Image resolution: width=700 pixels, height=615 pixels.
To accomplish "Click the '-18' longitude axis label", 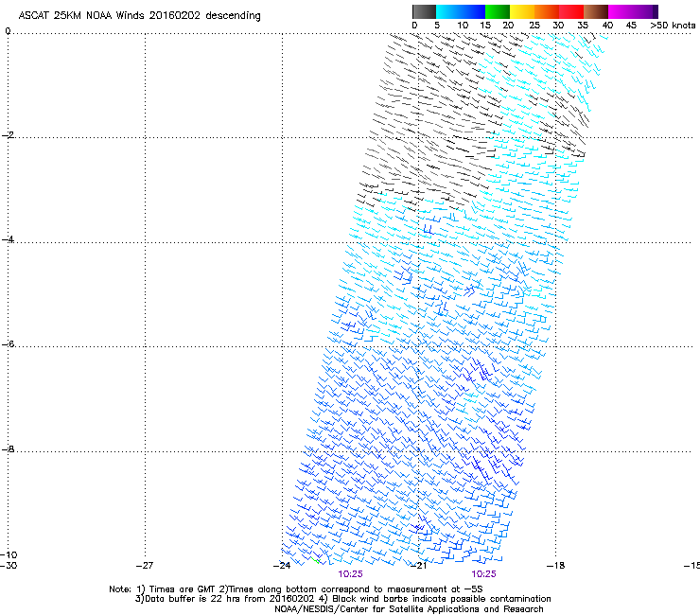I will (x=556, y=566).
